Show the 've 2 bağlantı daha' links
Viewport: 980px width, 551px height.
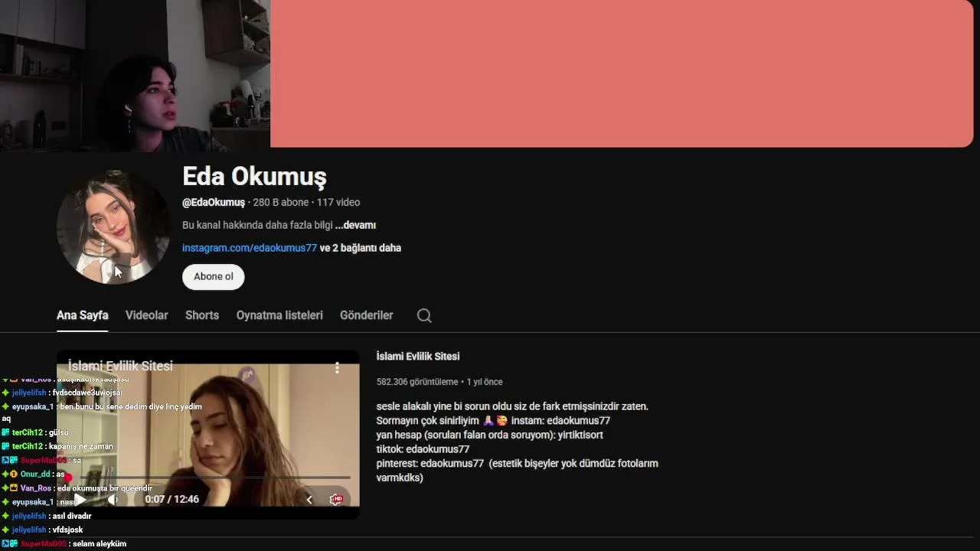point(361,248)
